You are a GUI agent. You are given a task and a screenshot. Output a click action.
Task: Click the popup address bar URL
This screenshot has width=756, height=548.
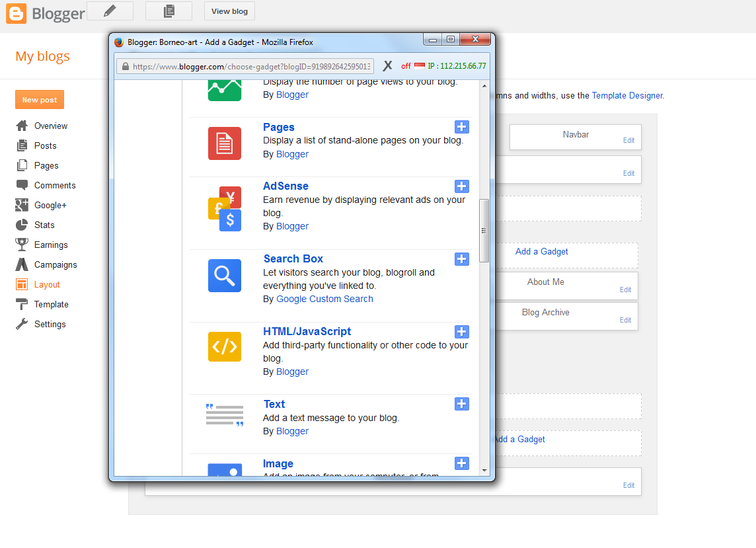[x=251, y=67]
